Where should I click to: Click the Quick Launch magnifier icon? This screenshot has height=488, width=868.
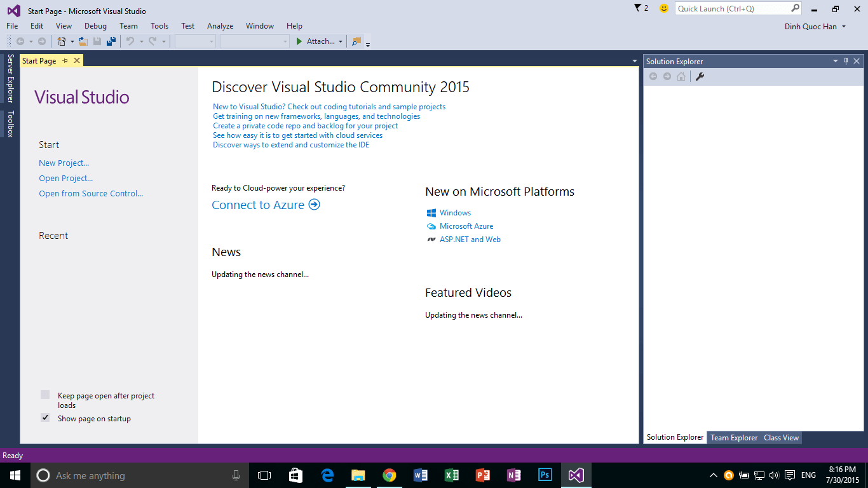click(795, 8)
